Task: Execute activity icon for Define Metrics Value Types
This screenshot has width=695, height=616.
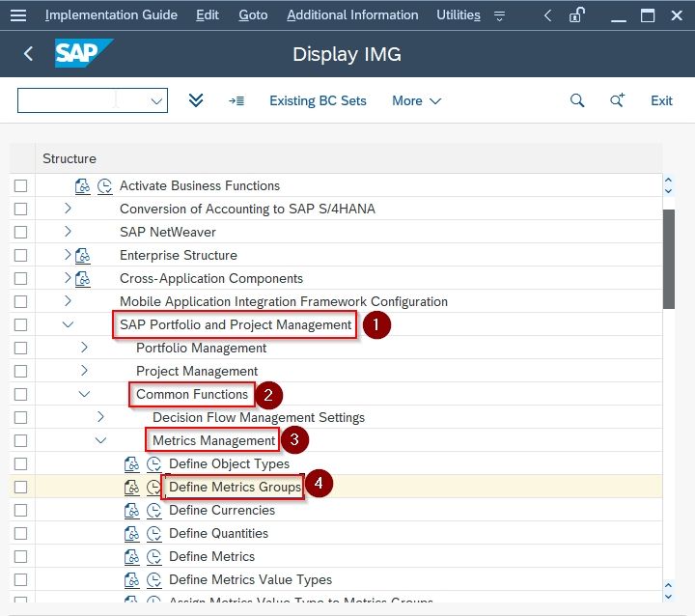Action: tap(153, 579)
